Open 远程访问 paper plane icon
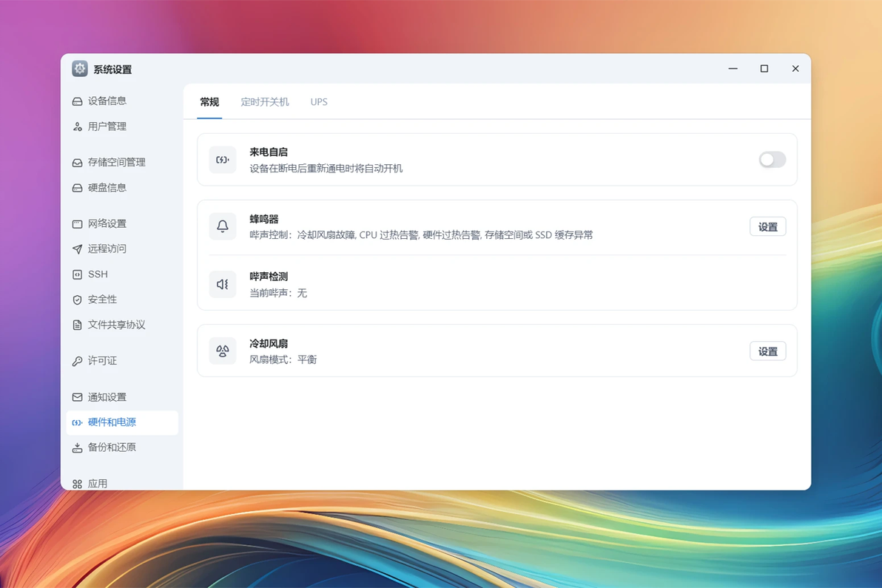The image size is (882, 588). 77,249
